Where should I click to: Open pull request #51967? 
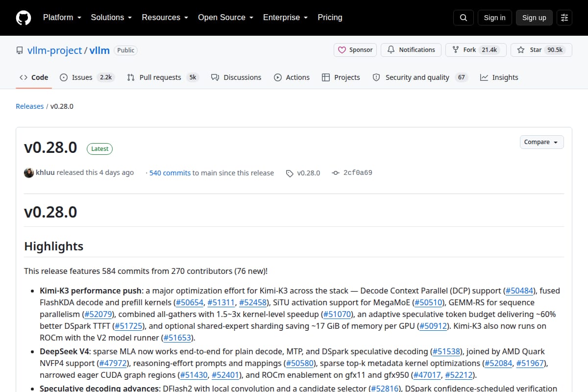coord(530,363)
